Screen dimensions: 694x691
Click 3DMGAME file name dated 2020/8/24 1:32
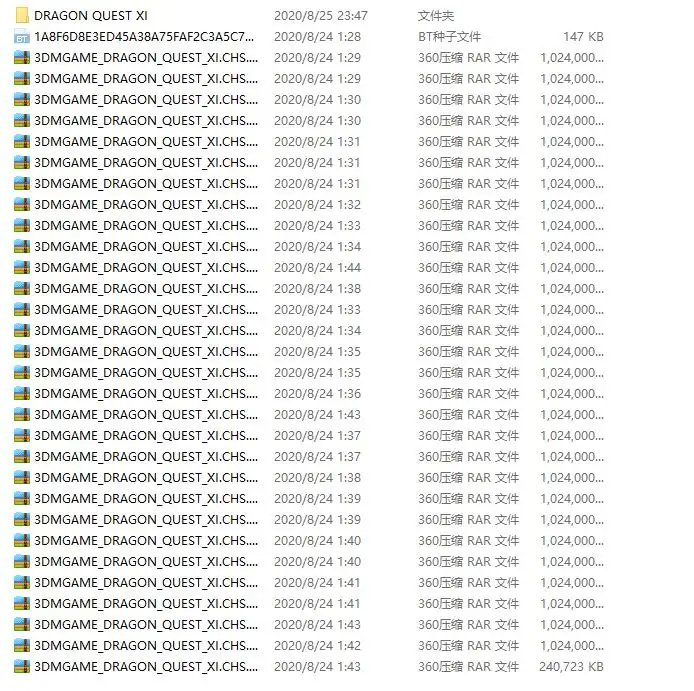pyautogui.click(x=146, y=205)
